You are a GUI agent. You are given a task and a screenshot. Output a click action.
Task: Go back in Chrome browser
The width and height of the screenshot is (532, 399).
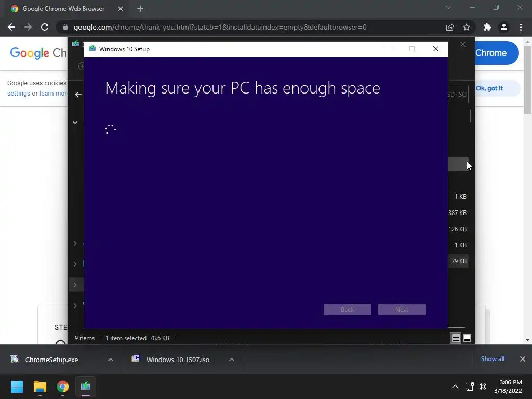coord(11,27)
